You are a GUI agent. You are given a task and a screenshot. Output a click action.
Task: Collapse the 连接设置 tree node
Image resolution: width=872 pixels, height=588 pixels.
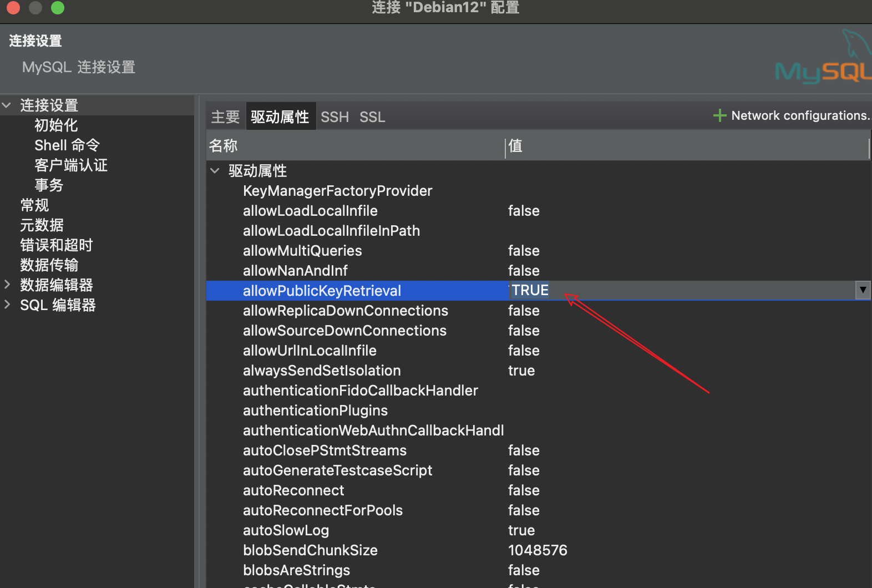tap(7, 105)
